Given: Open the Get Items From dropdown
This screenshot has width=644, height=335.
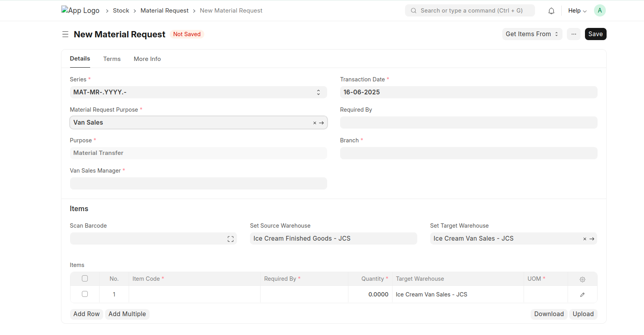Looking at the screenshot, I should pos(532,34).
